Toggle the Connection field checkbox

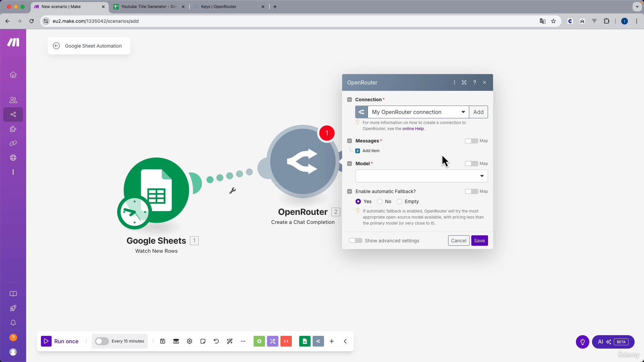pos(350,100)
